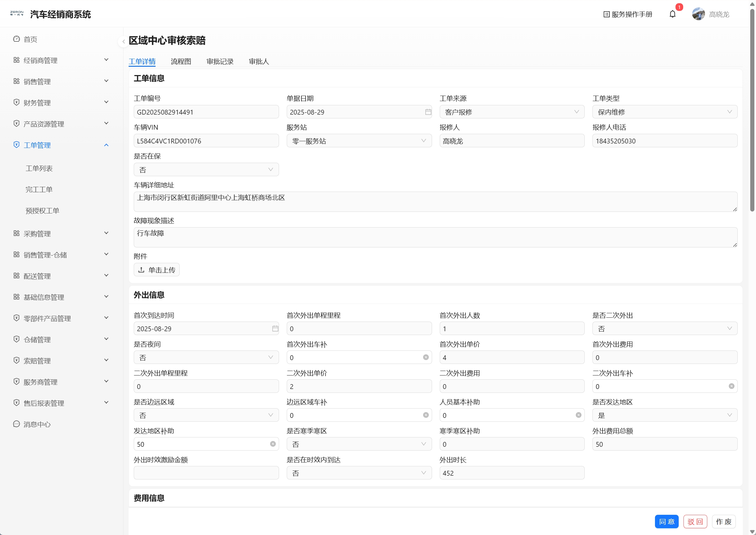
Task: Open the notification bell
Action: 672,14
